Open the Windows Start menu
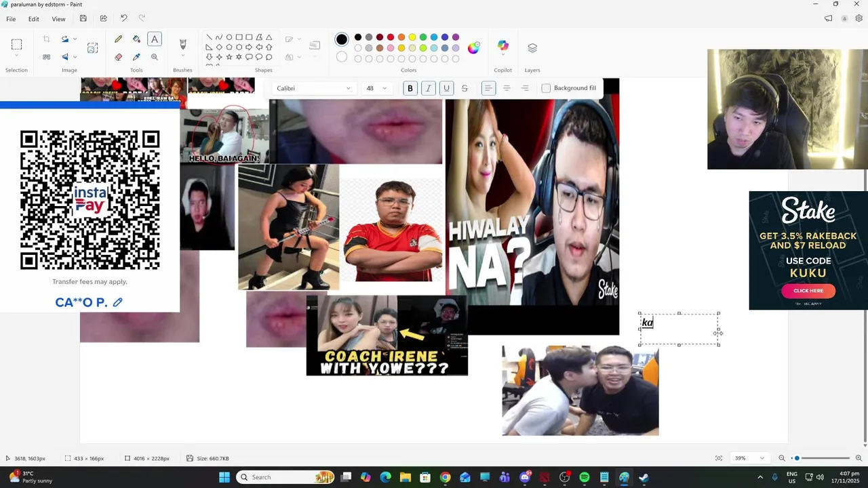This screenshot has width=868, height=488. click(x=224, y=477)
